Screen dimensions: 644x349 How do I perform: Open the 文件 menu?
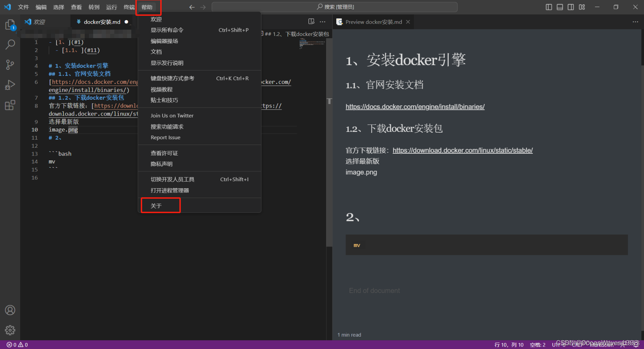23,7
